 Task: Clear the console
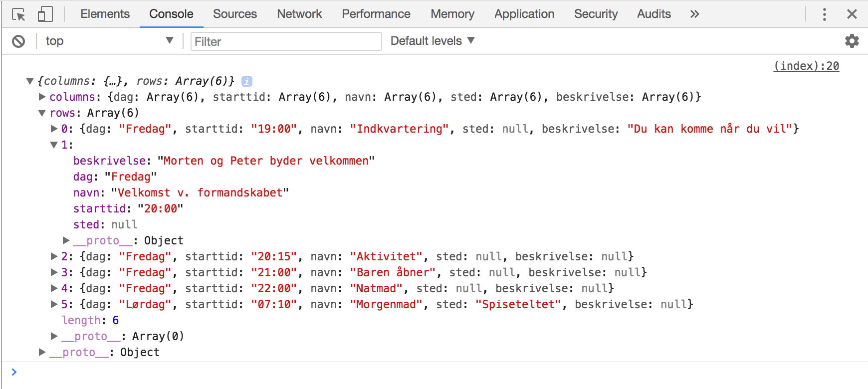[18, 41]
